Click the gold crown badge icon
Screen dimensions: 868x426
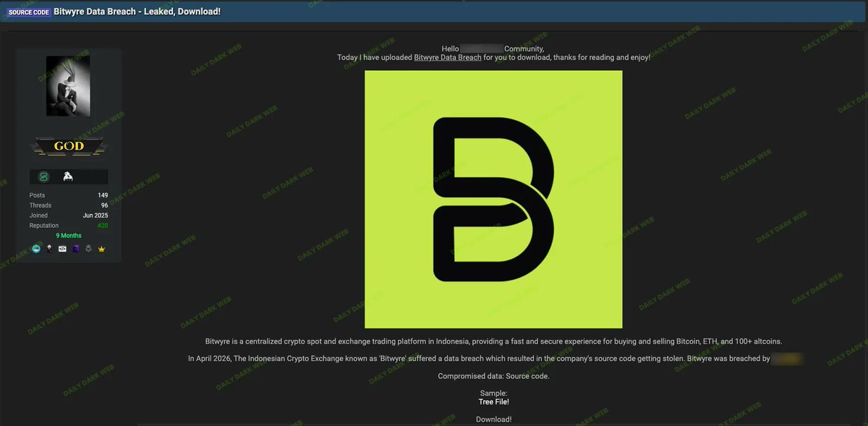101,249
